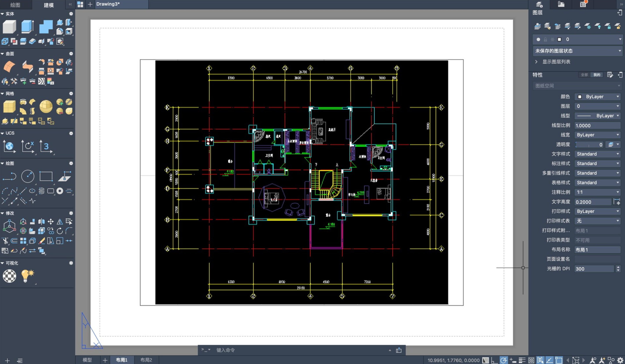Select the Mesh Sphere tool
The width and height of the screenshot is (625, 364).
(46, 107)
